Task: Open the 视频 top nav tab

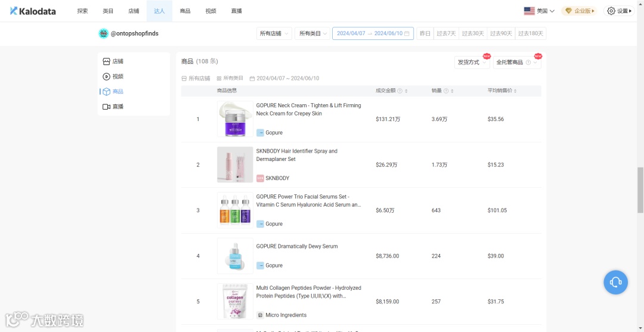Action: click(210, 11)
